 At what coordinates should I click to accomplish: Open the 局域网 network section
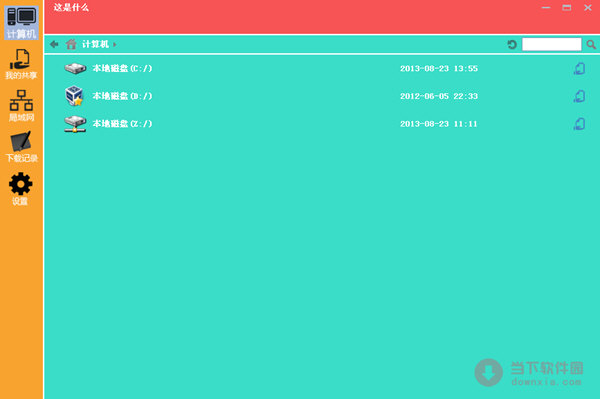coord(21,106)
